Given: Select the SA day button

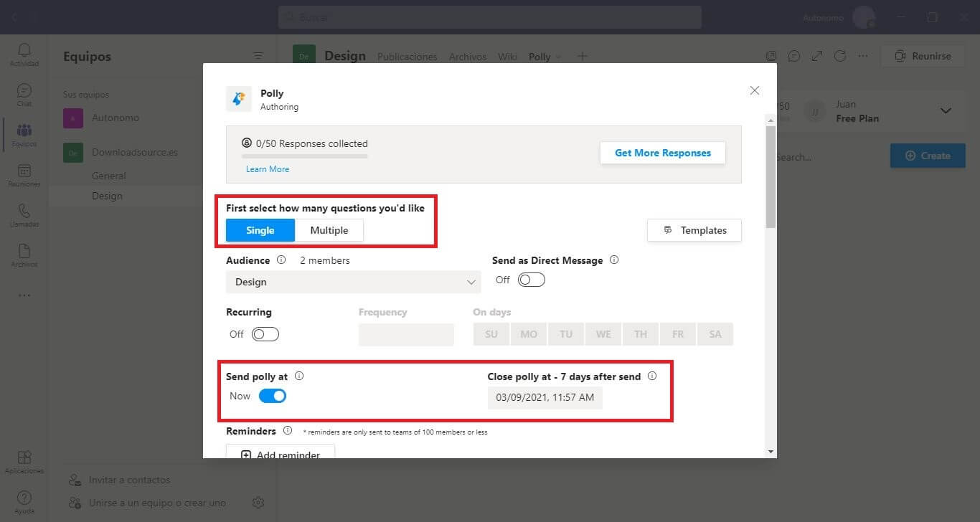Looking at the screenshot, I should 715,334.
